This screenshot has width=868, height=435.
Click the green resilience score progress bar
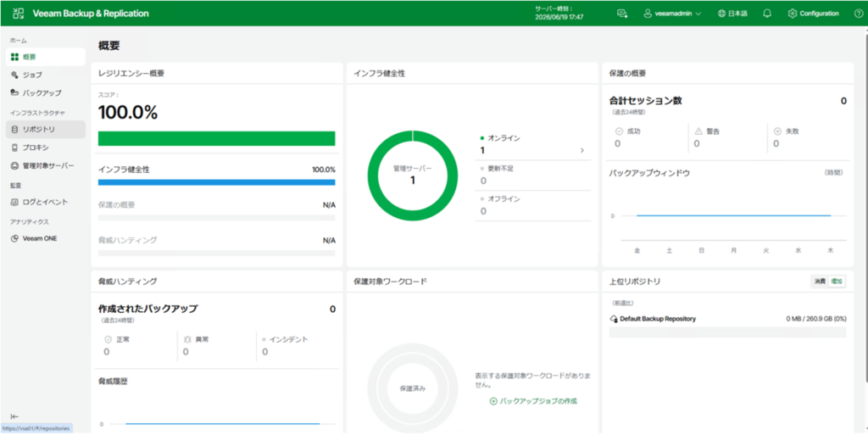[216, 138]
